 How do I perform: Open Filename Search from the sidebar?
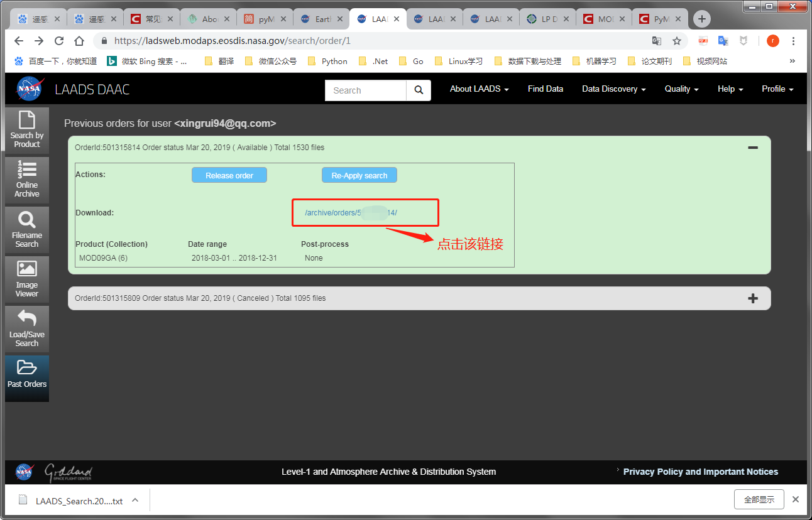tap(26, 229)
